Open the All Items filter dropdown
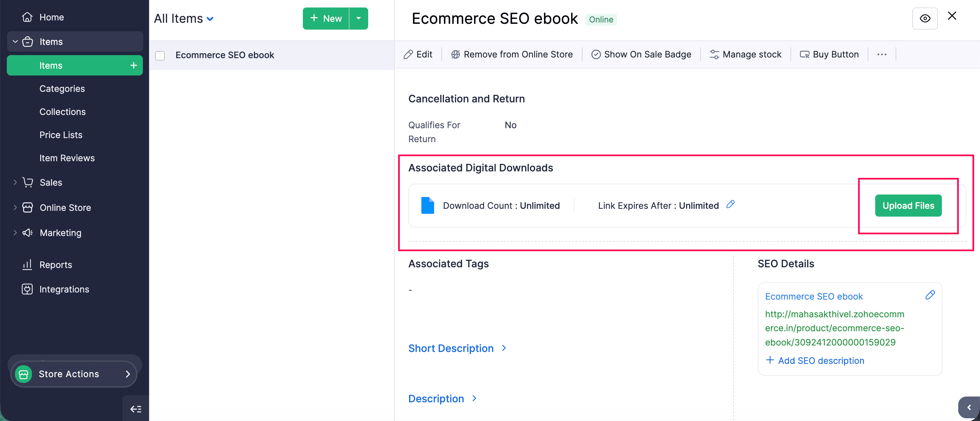This screenshot has height=421, width=980. (184, 19)
